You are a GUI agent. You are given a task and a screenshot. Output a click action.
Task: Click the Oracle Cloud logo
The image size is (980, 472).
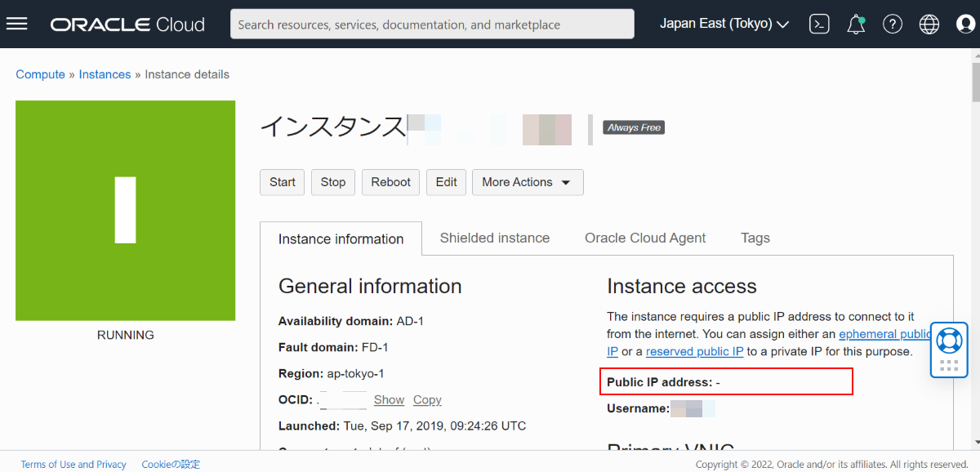(x=127, y=24)
